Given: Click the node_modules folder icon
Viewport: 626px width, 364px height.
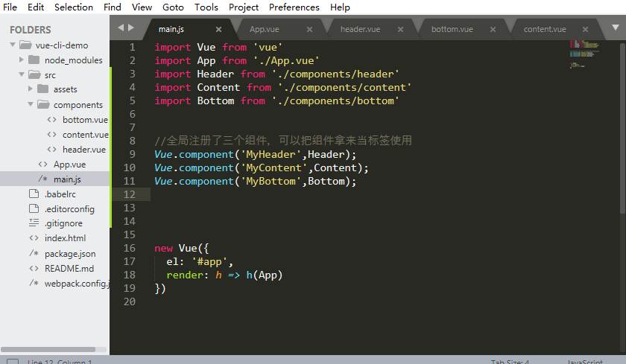Looking at the screenshot, I should [34, 60].
